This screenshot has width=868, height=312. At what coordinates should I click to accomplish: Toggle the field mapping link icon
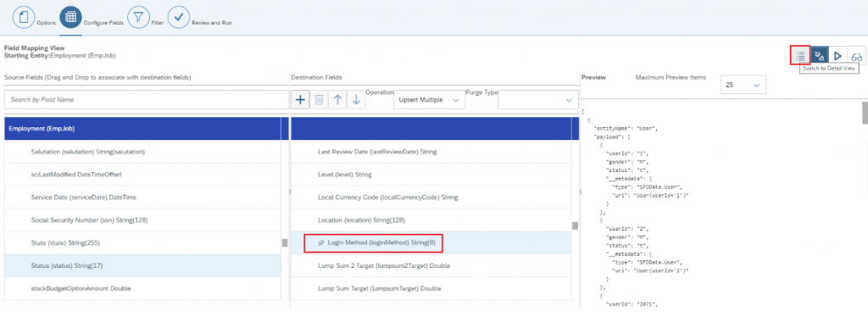click(x=819, y=55)
